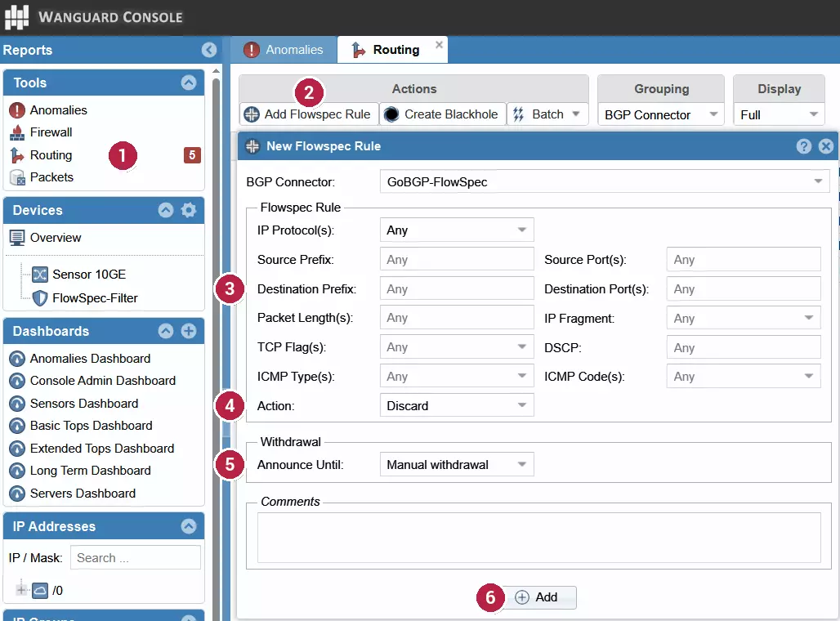Open the TCP Flag(s) dropdown
Screen dimensions: 840x621
pyautogui.click(x=457, y=347)
